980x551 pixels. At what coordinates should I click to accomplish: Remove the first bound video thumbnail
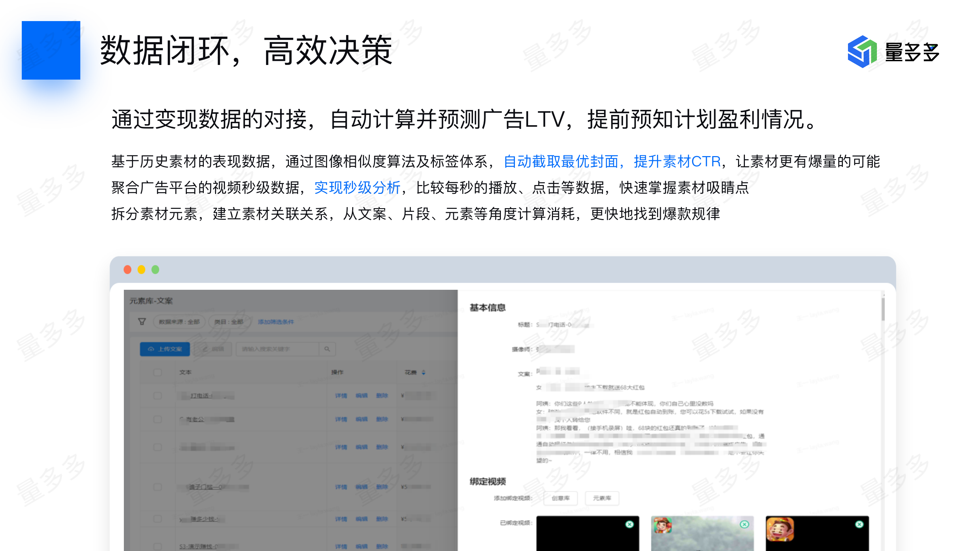(629, 524)
